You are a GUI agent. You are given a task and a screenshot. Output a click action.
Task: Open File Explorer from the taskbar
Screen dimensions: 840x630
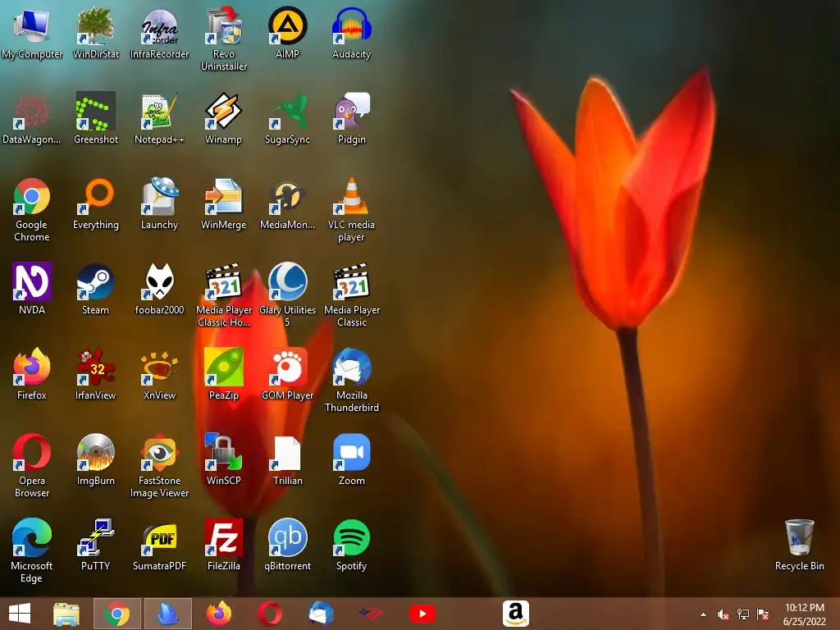coord(66,614)
